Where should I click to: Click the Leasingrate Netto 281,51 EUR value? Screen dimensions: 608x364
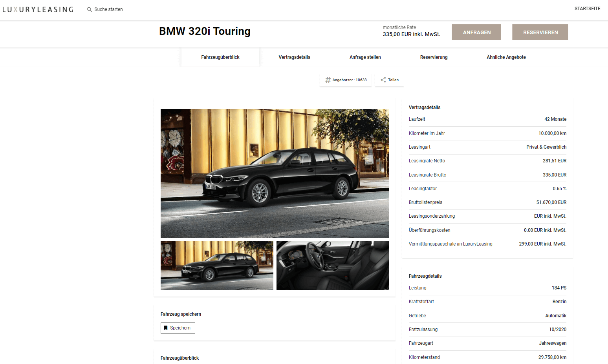555,161
